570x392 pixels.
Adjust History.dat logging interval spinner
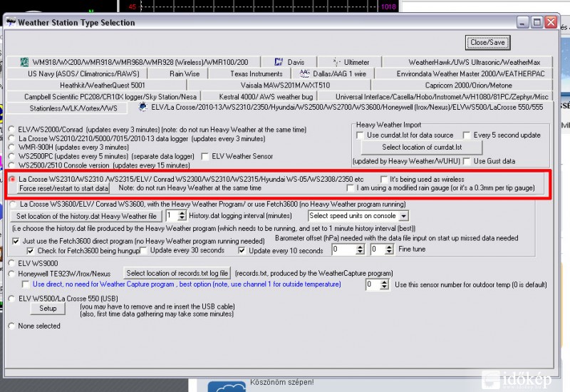pyautogui.click(x=181, y=215)
